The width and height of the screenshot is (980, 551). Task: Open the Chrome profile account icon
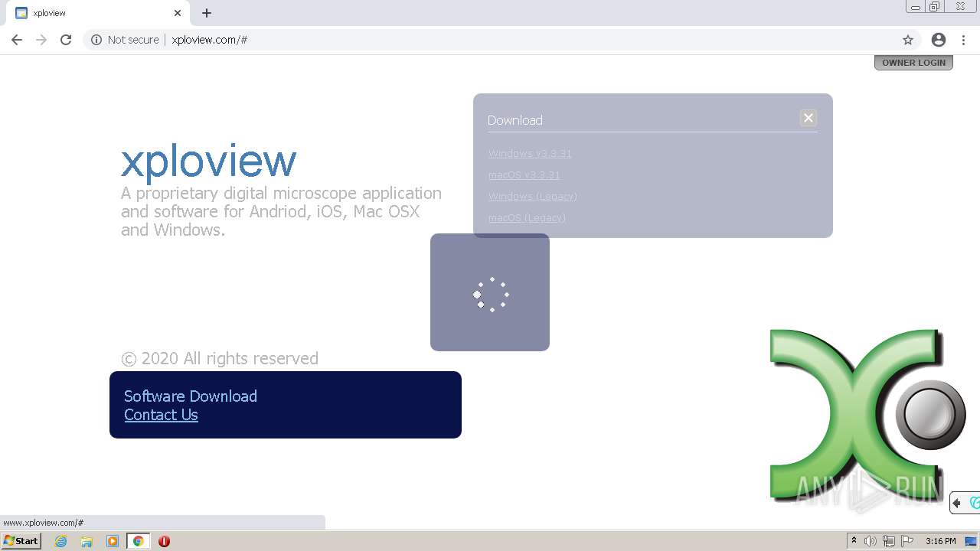click(x=939, y=40)
